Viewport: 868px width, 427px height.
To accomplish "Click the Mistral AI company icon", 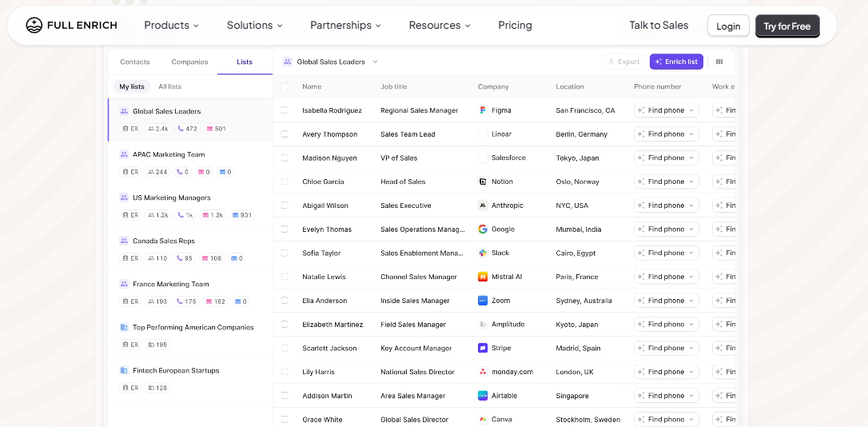I will pyautogui.click(x=483, y=277).
